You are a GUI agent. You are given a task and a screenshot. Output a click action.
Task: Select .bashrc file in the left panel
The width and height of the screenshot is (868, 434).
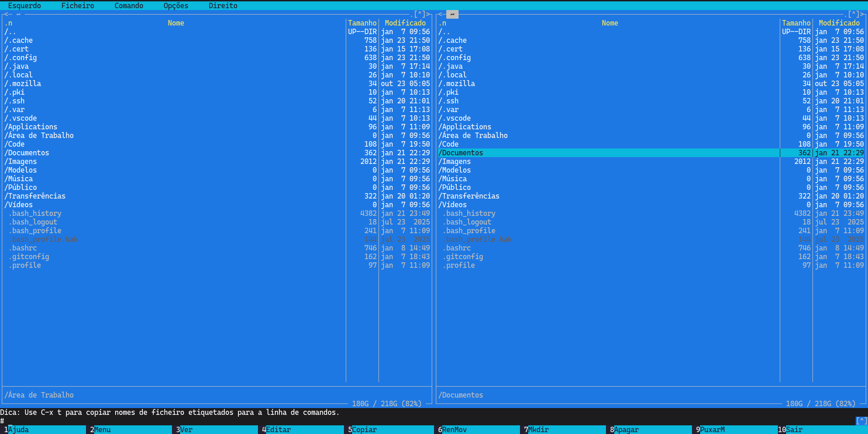[24, 248]
